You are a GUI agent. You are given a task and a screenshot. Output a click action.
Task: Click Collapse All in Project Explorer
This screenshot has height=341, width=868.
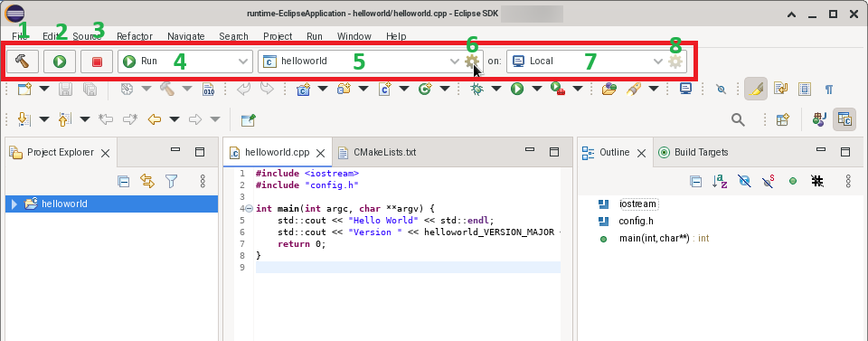[124, 181]
